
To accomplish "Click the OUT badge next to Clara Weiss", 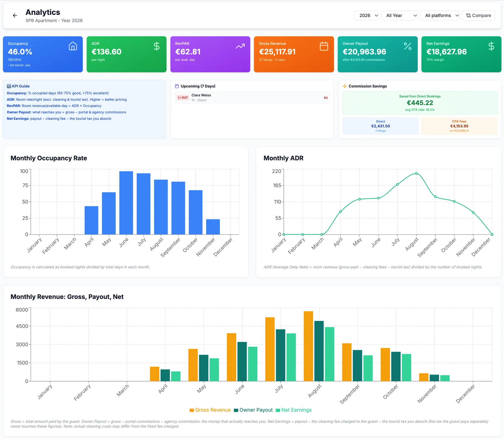I will (x=183, y=98).
